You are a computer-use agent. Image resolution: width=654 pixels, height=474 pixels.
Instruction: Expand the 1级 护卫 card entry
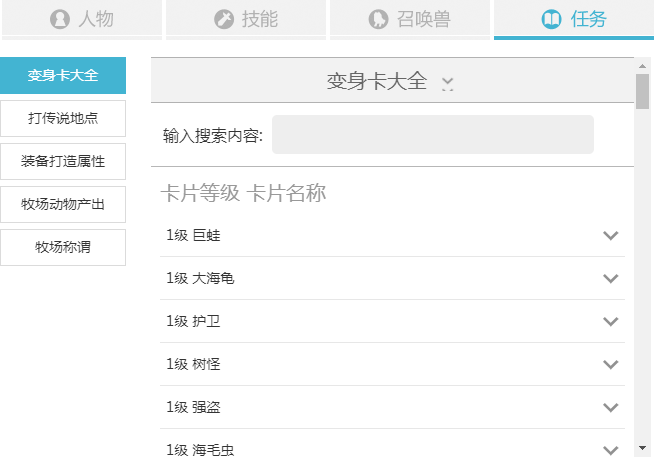pos(611,322)
